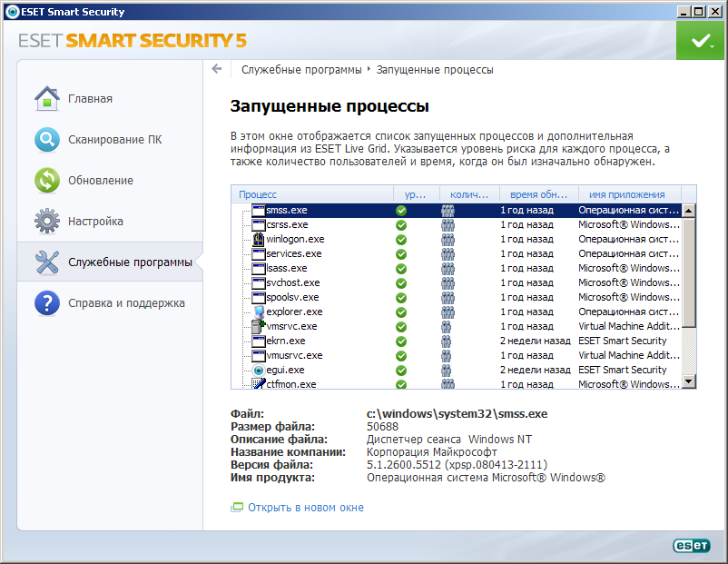This screenshot has height=564, width=728.
Task: Select the lsass.exe process
Action: pyautogui.click(x=457, y=269)
